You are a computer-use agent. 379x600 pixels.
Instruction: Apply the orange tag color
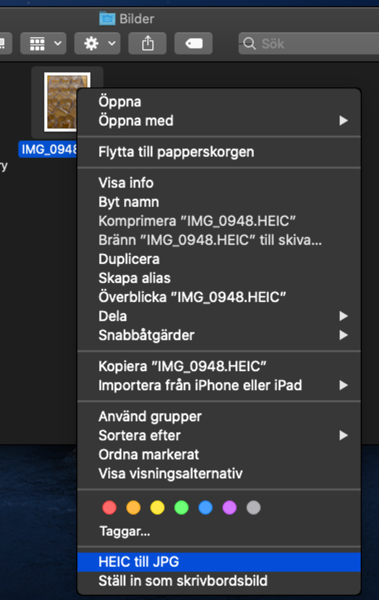click(133, 508)
